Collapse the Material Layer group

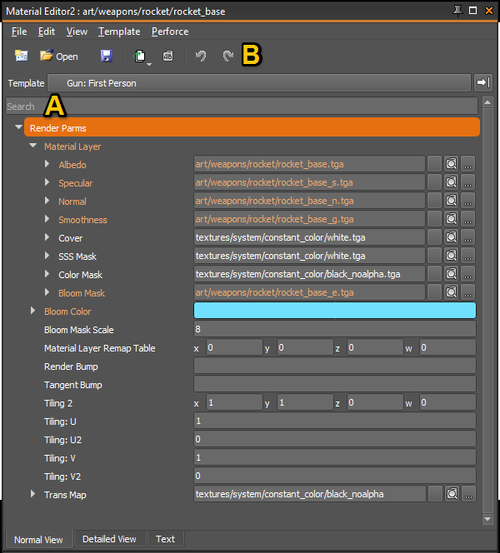(x=33, y=145)
